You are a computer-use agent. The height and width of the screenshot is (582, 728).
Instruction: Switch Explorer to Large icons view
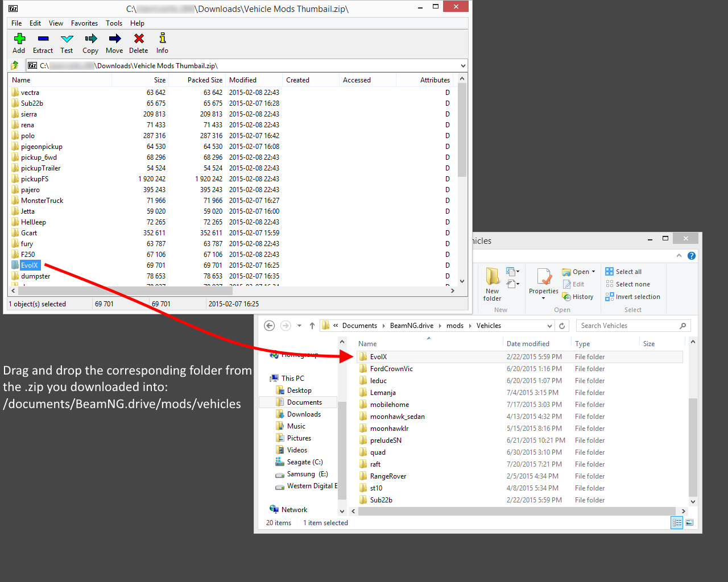[689, 523]
